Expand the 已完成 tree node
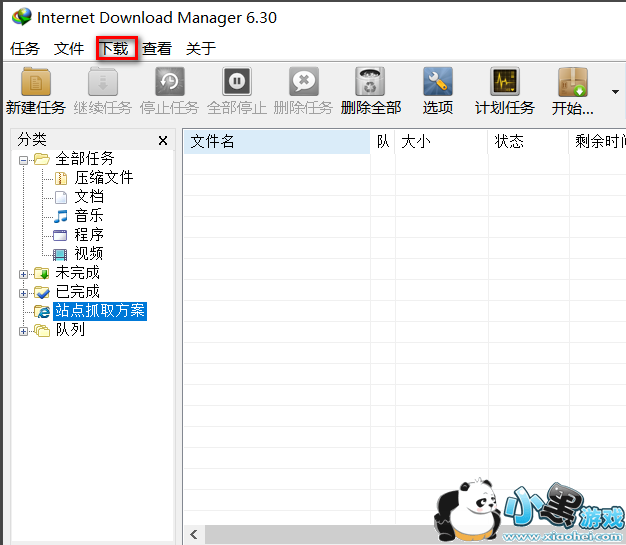 pyautogui.click(x=24, y=293)
